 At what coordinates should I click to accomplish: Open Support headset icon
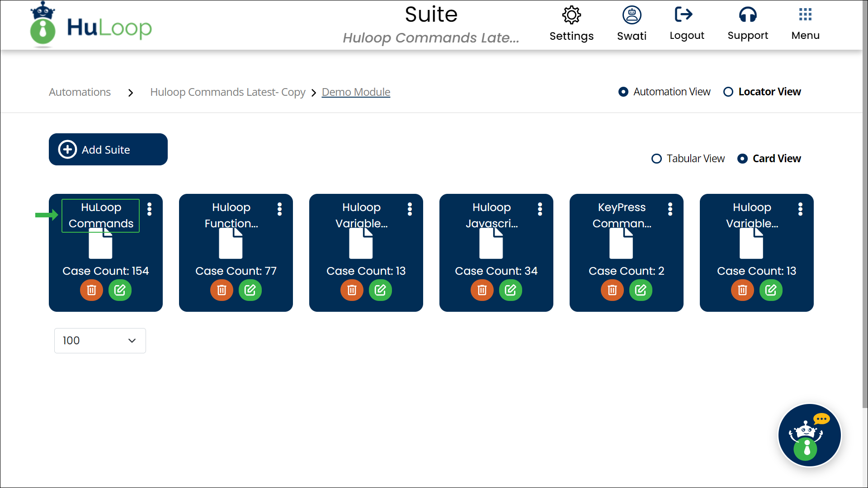click(748, 14)
